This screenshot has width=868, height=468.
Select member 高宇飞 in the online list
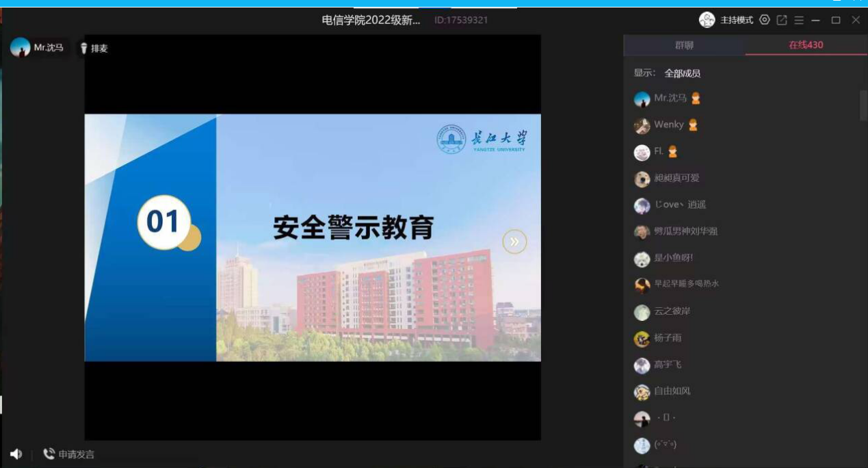(667, 365)
